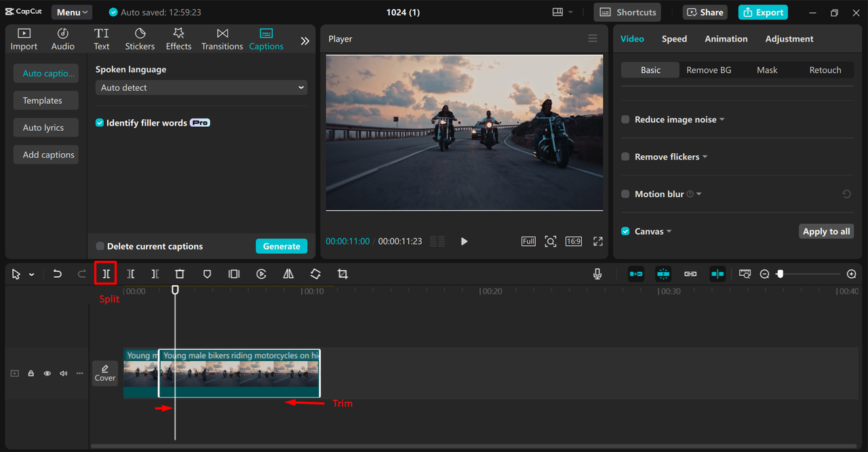Viewport: 868px width, 452px height.
Task: Enable Remove flickers checkbox
Action: click(625, 157)
